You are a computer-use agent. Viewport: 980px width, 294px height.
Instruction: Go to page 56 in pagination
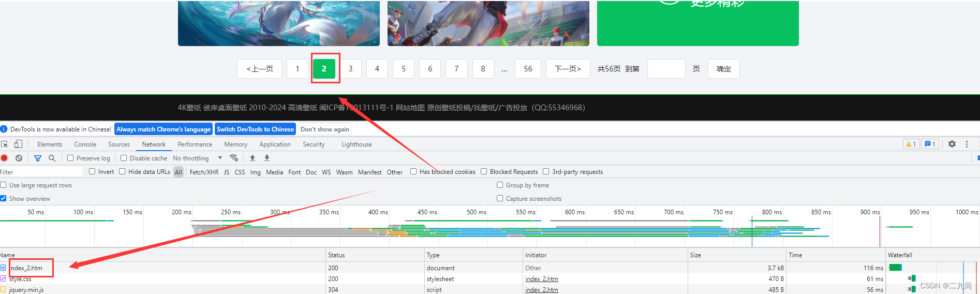pyautogui.click(x=528, y=69)
